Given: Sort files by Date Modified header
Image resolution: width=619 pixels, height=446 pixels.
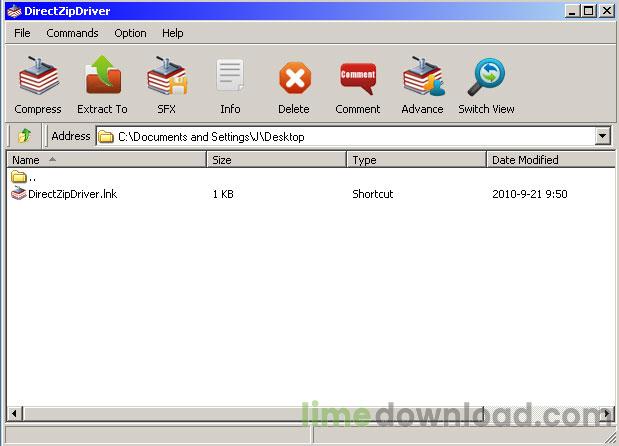Looking at the screenshot, I should [550, 160].
